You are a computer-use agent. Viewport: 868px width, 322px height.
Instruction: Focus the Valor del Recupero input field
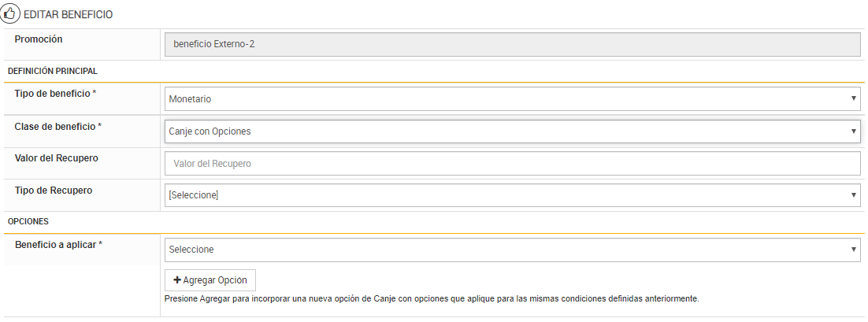(512, 164)
